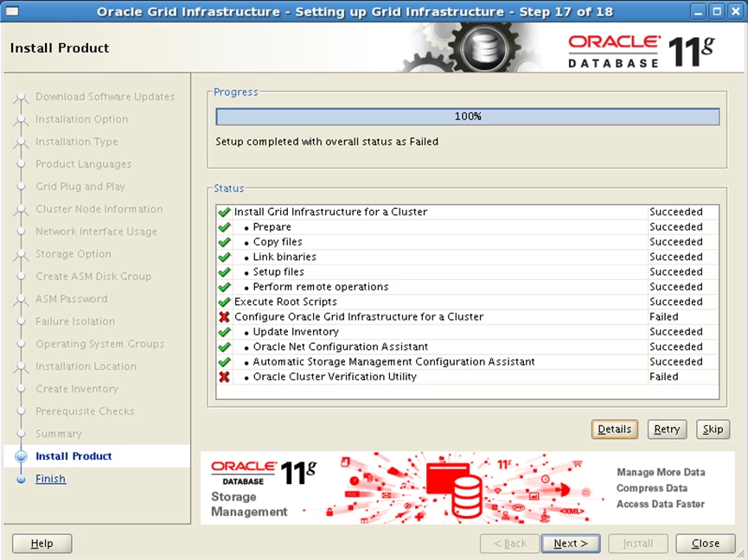Skip the failed configuration step
This screenshot has height=560, width=748.
click(x=713, y=429)
